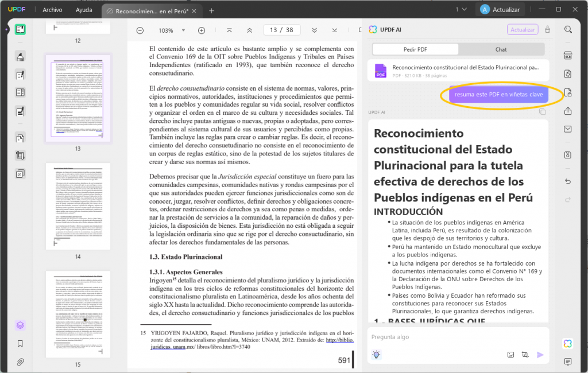
Task: Send the AI chat message arrow
Action: tap(540, 355)
